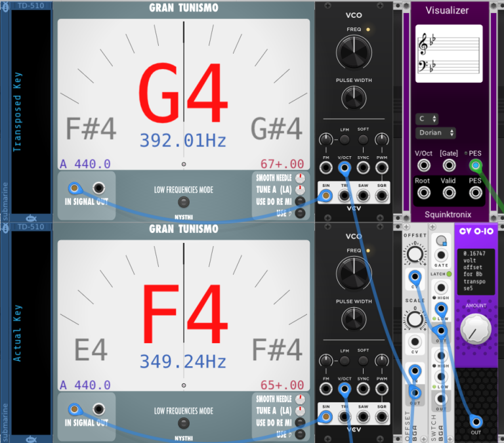Image resolution: width=504 pixels, height=443 pixels.
Task: Click FM input of VCO beside G4 tuner
Action: click(x=325, y=167)
